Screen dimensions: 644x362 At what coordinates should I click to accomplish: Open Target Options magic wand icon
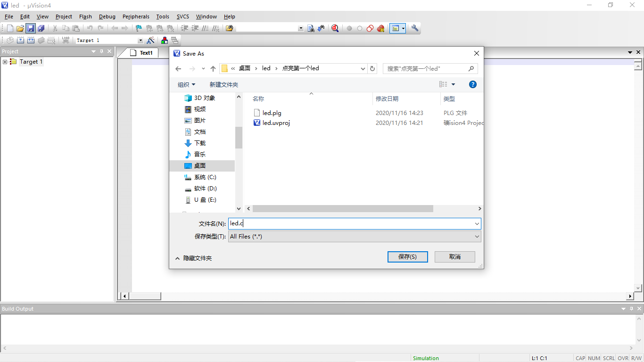(x=151, y=41)
